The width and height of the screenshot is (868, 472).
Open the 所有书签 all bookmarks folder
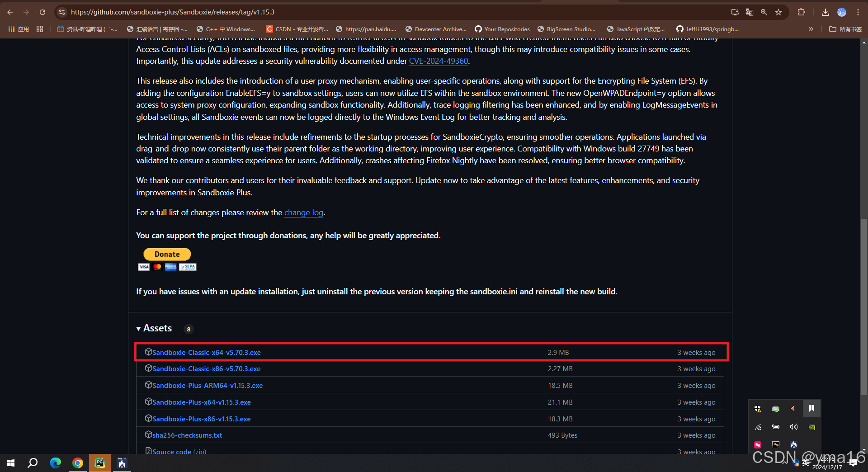click(x=845, y=29)
